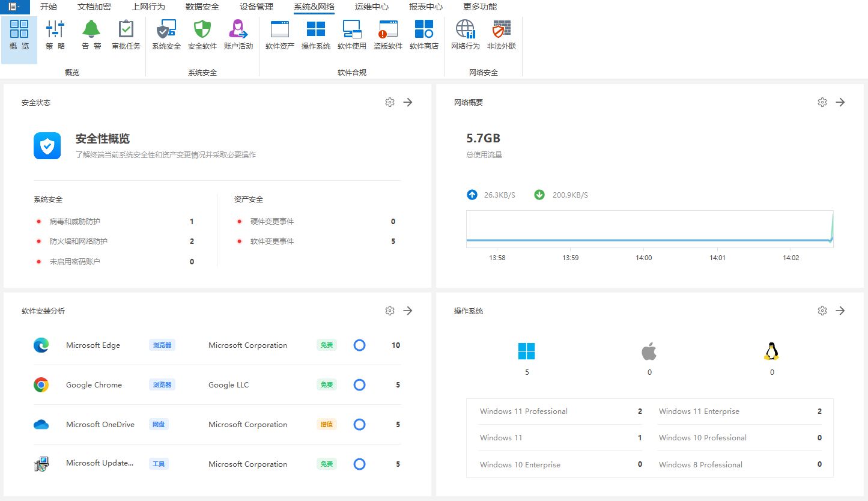Screen dimensions: 868x501
Task: Switch to the 文档加密 tab
Action: pyautogui.click(x=94, y=7)
